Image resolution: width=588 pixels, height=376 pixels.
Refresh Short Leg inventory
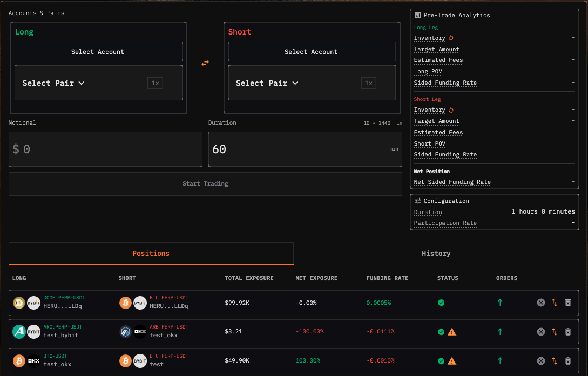coord(451,110)
